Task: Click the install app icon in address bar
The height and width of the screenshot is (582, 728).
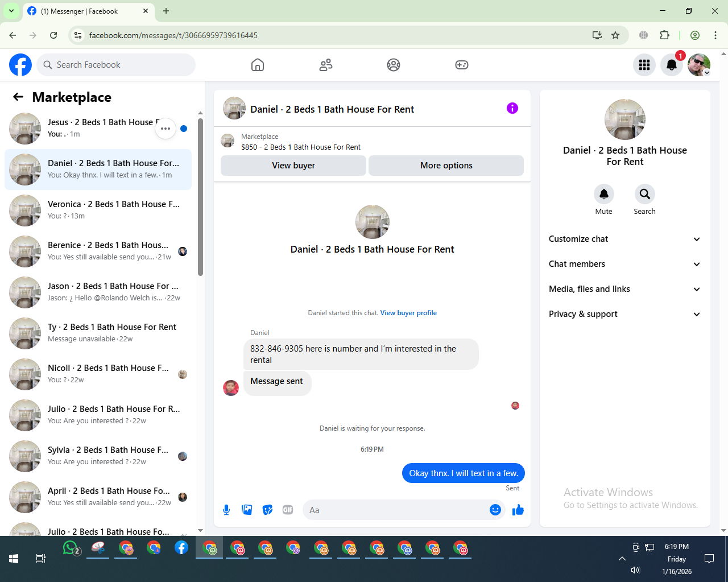Action: pos(597,35)
